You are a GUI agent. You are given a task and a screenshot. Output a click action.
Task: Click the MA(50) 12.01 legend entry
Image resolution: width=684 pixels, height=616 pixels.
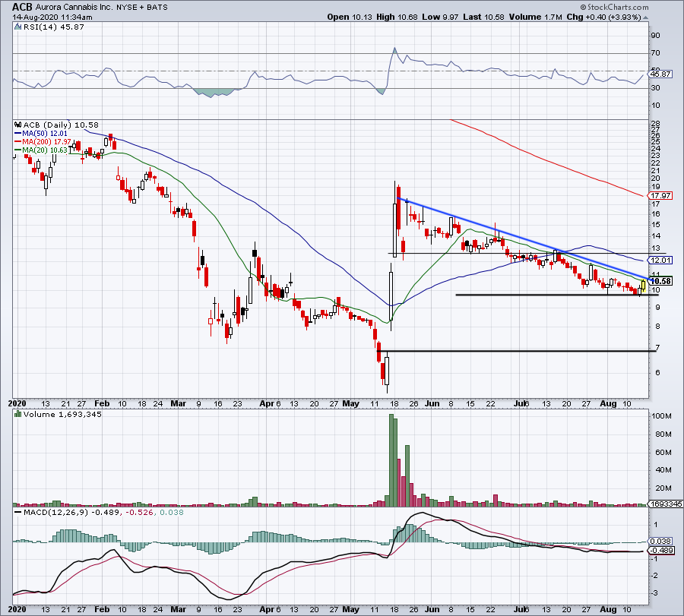click(42, 134)
